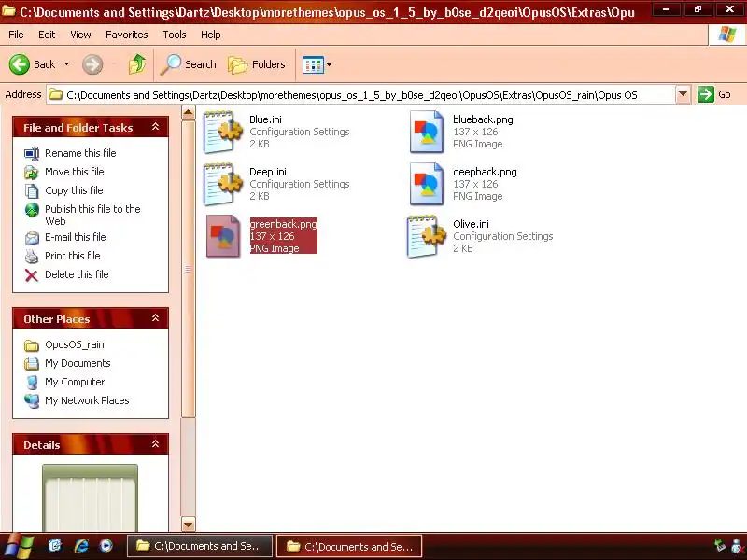Open the Search pane

[x=189, y=64]
